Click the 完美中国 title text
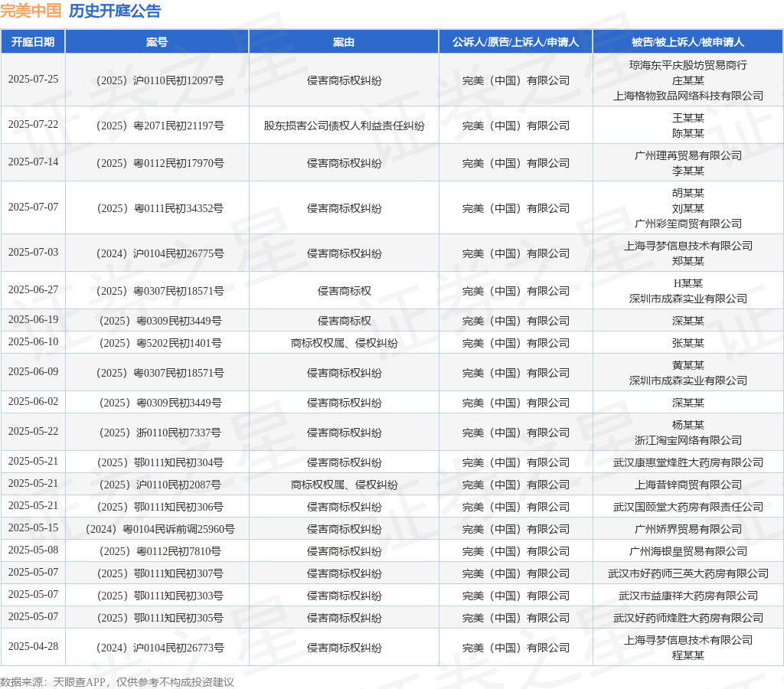Image resolution: width=784 pixels, height=689 pixels. (31, 11)
